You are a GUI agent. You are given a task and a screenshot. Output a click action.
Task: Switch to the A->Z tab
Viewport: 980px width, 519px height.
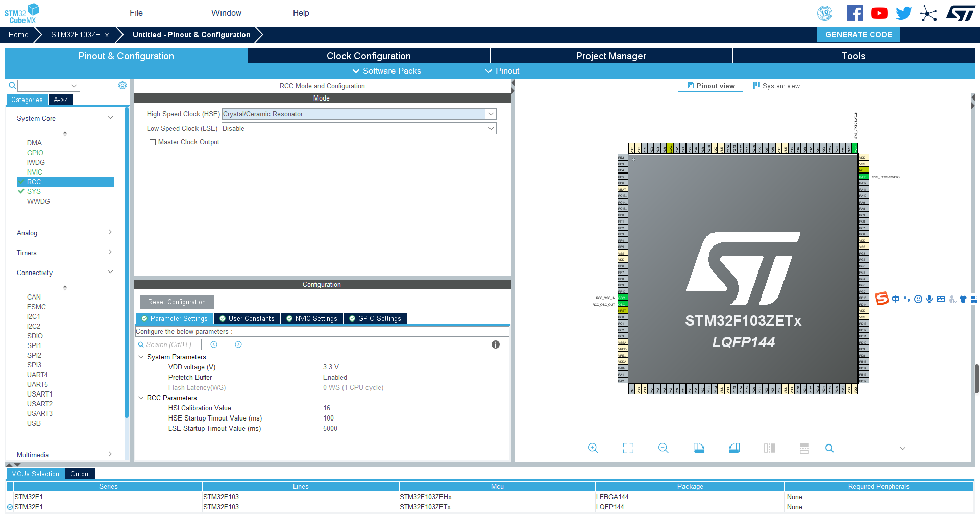61,100
